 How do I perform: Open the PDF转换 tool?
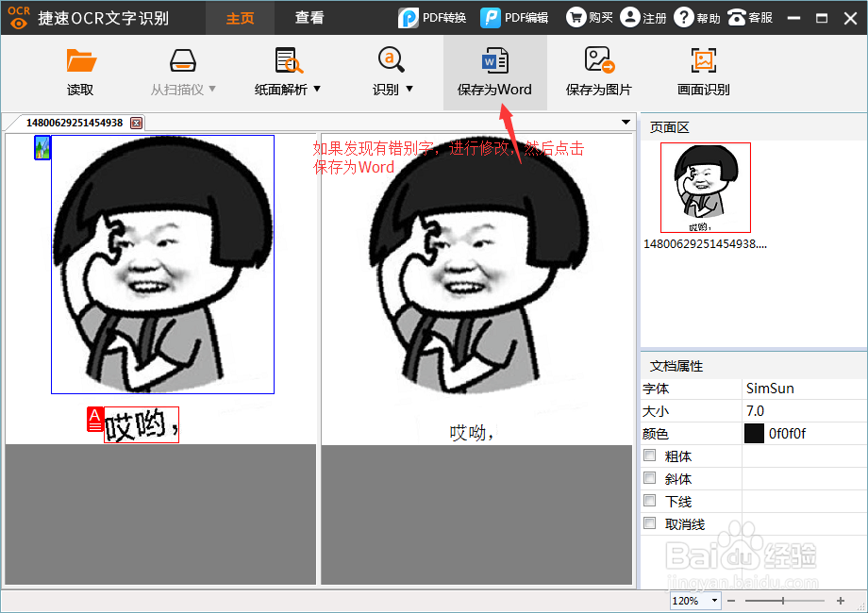[432, 17]
